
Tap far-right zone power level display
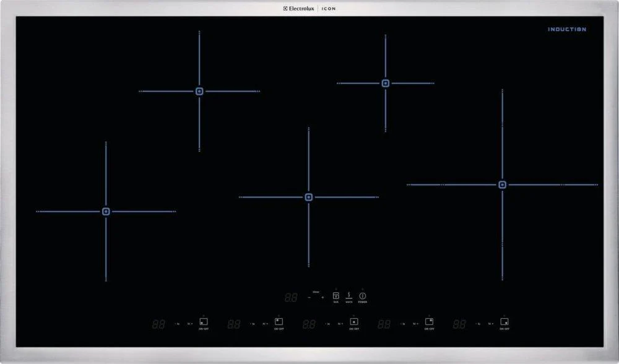coord(459,324)
